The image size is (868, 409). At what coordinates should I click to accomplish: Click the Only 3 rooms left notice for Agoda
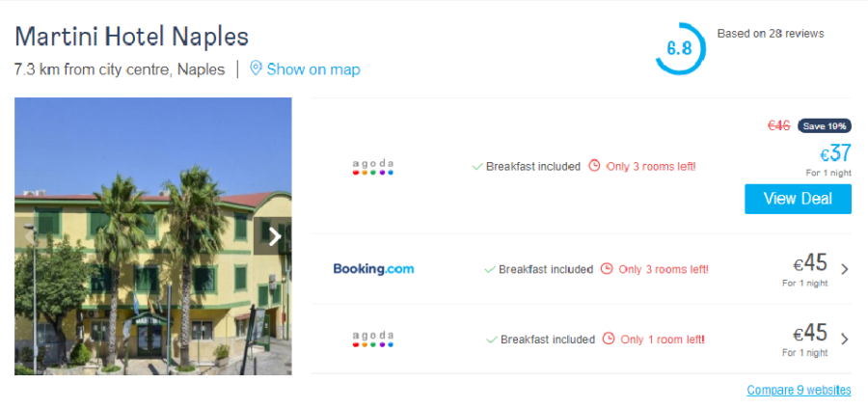click(x=650, y=166)
